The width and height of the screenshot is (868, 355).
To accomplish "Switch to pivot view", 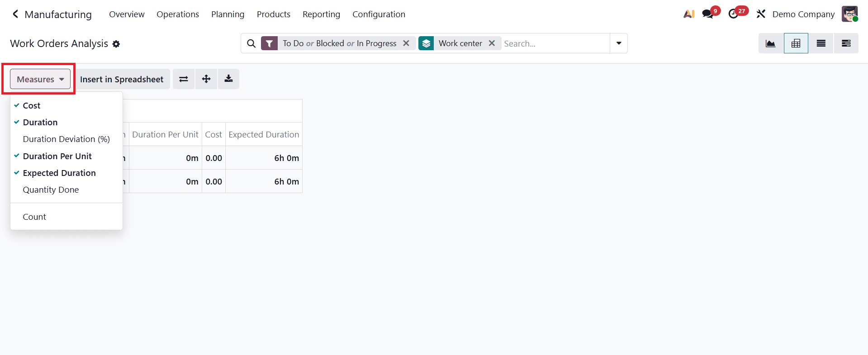I will pos(796,43).
